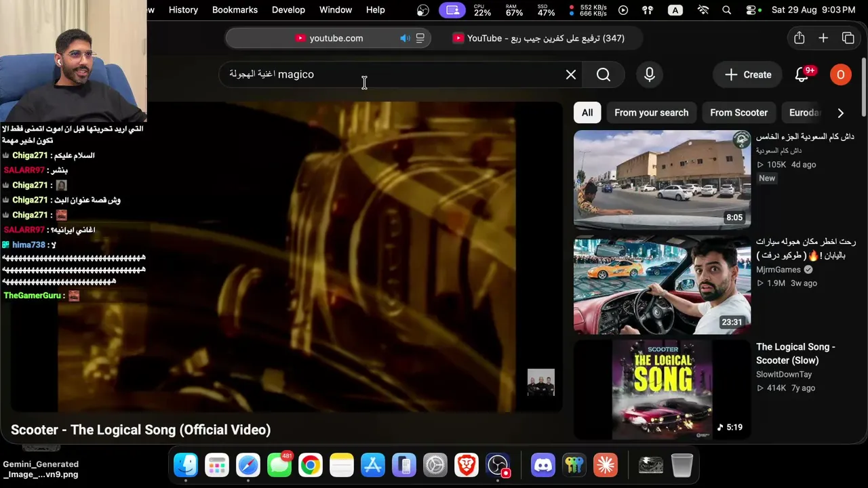Click the CPU 22% menu bar stat
Screen dimensions: 868x488
(482, 10)
